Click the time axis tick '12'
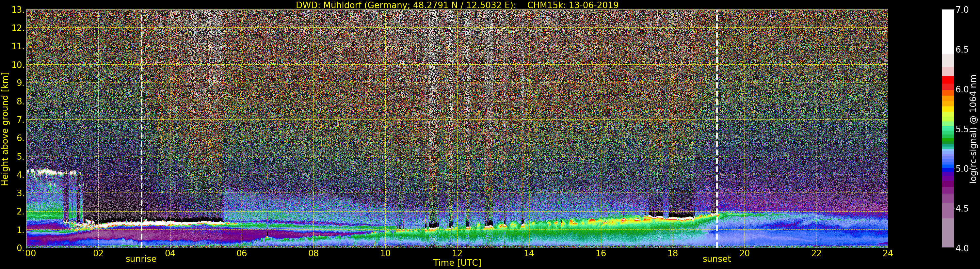Image resolution: width=980 pixels, height=269 pixels. (x=457, y=253)
